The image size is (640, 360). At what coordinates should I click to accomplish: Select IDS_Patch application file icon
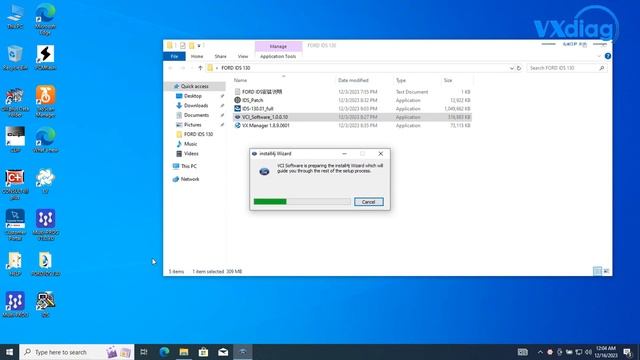click(237, 100)
